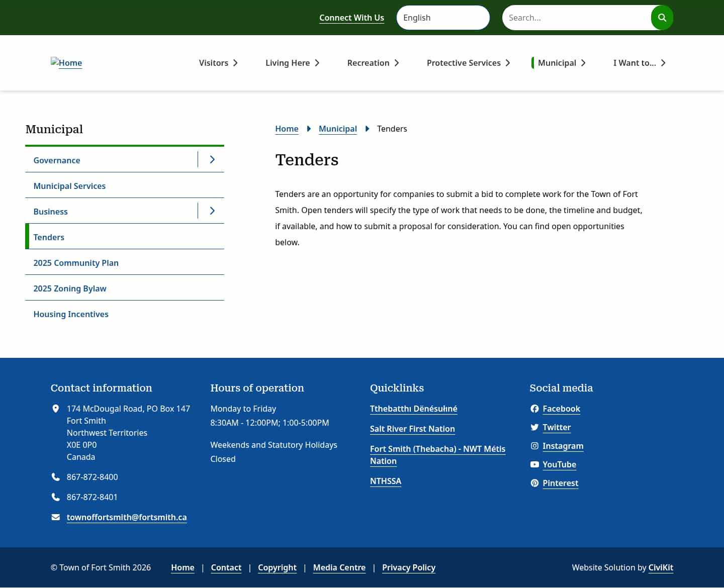
Task: Click the location pin icon beside the address
Action: click(55, 409)
